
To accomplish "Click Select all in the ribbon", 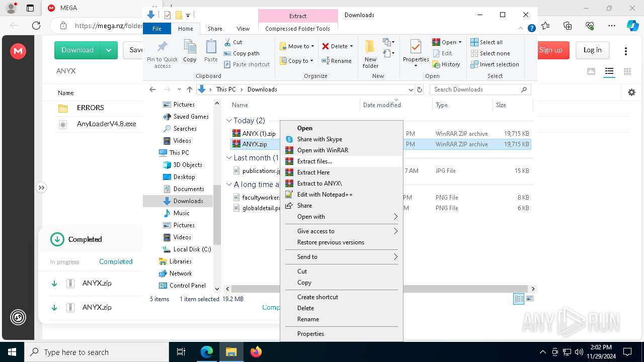I will 486,42.
